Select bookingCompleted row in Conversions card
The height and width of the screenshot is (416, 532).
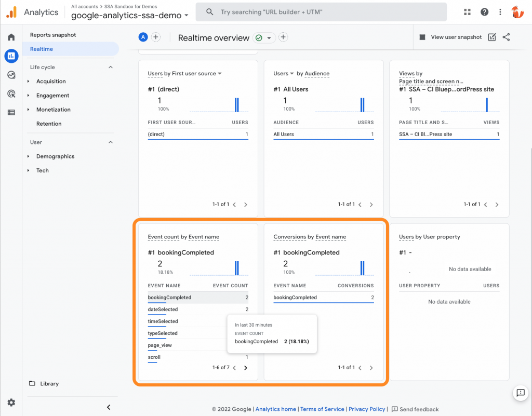pyautogui.click(x=324, y=298)
